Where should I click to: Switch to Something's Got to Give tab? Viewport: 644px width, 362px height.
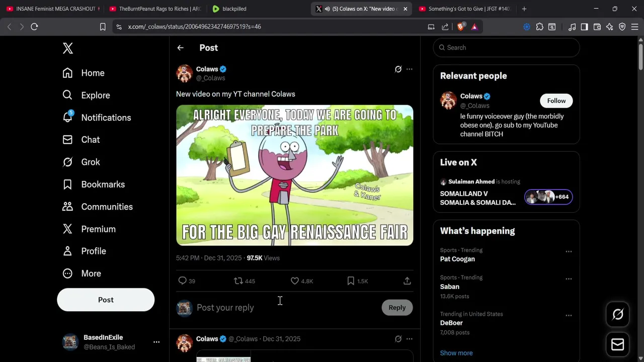[465, 9]
